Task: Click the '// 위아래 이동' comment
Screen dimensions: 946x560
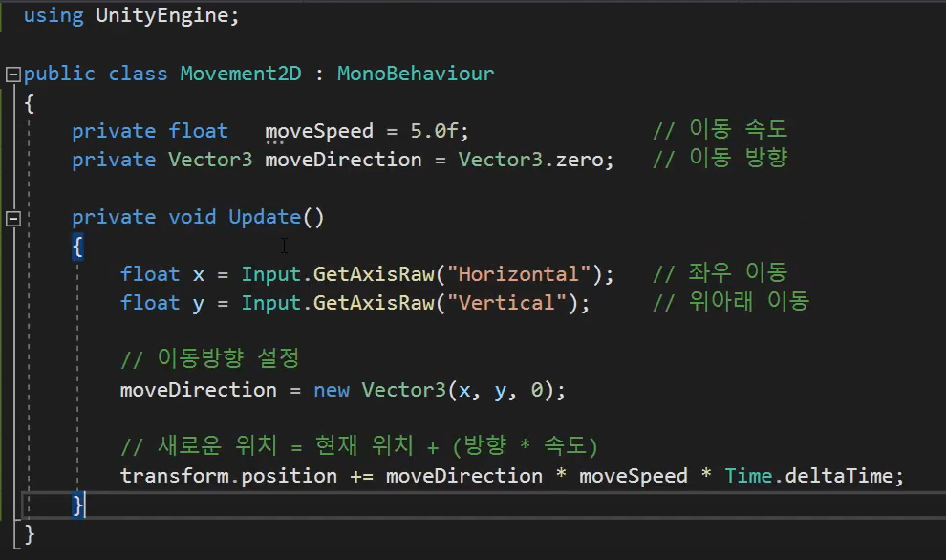Action: 731,301
